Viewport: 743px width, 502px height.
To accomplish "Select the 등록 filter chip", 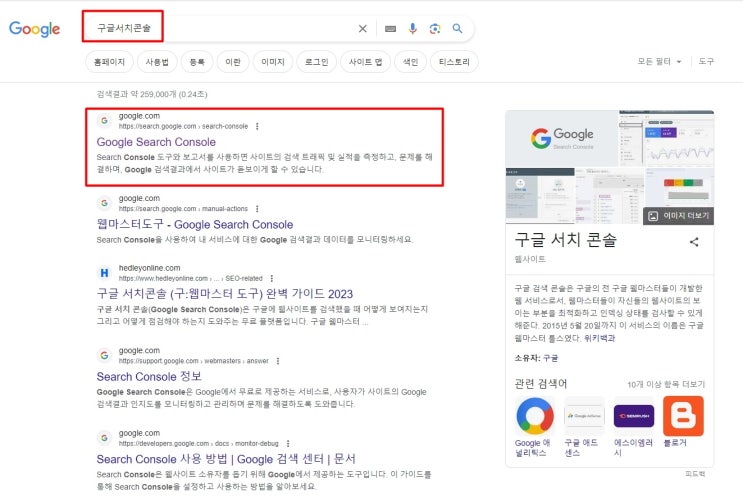I will coord(197,62).
